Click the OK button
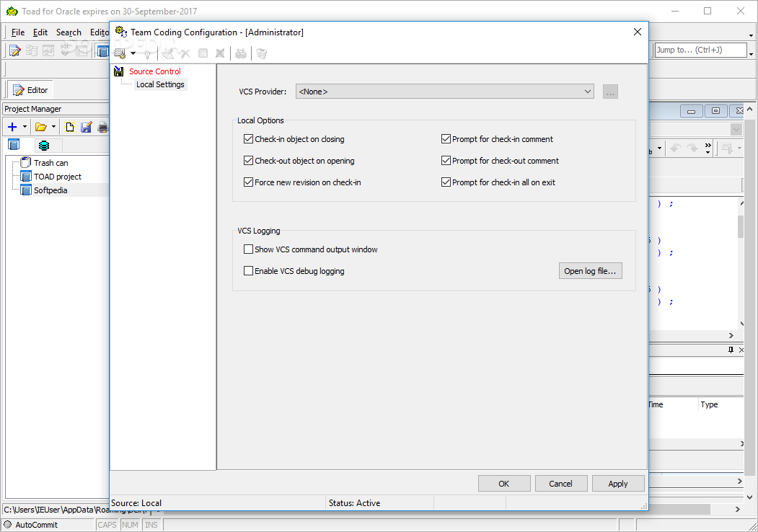Image resolution: width=758 pixels, height=532 pixels. [x=503, y=484]
